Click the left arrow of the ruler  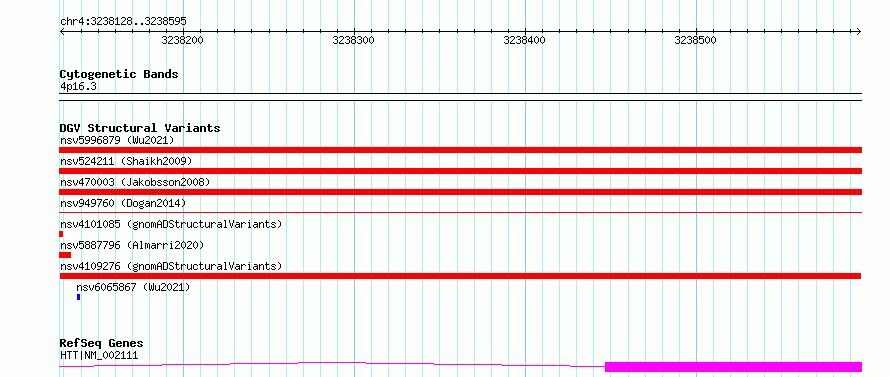[x=62, y=31]
